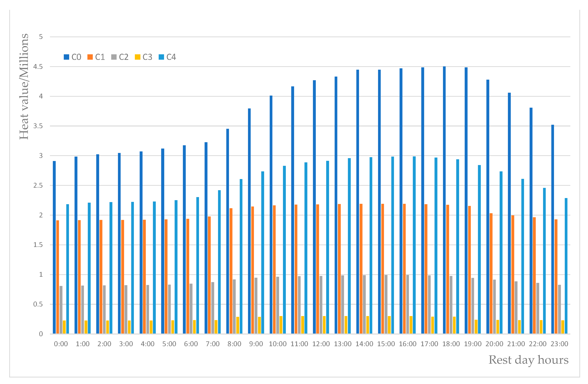Click the orange C1 bar at 12:00
This screenshot has height=384, width=588.
(318, 269)
